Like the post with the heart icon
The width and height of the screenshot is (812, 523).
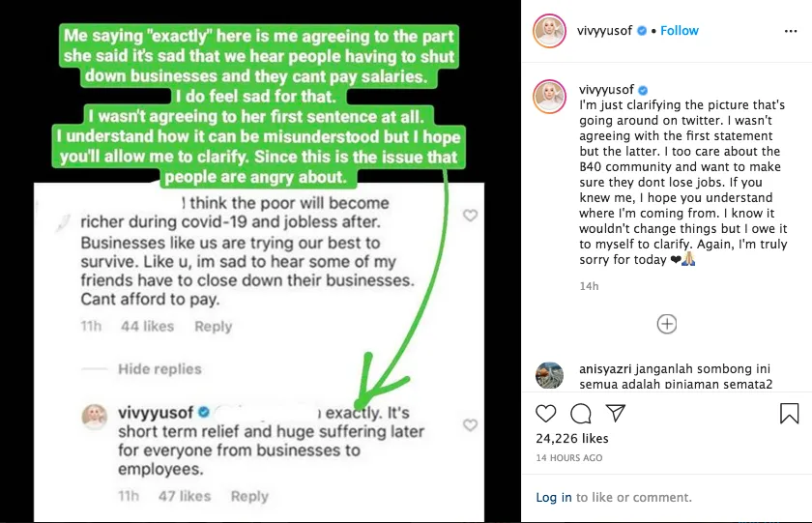click(546, 414)
